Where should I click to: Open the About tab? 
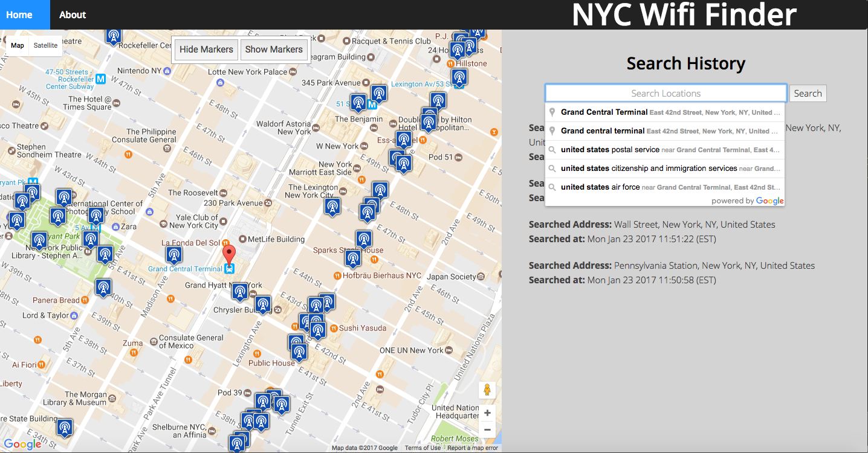click(73, 14)
